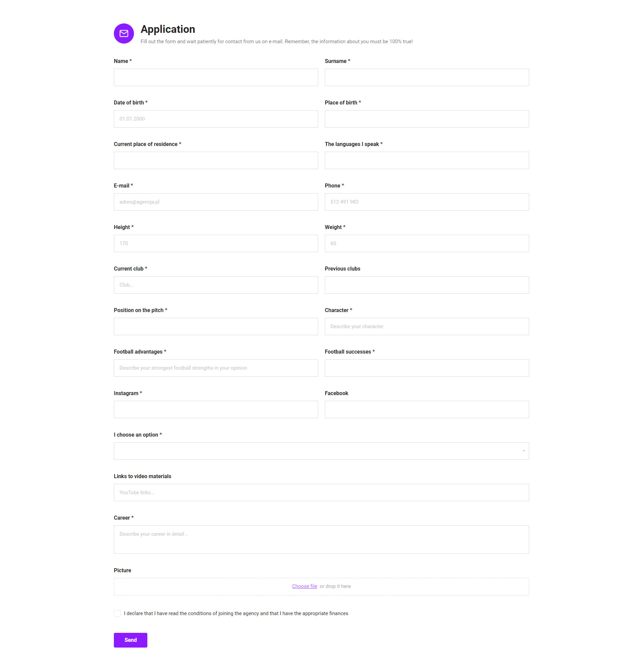This screenshot has height=672, width=643.
Task: Tick the conditions declaration checkbox
Action: [x=117, y=613]
